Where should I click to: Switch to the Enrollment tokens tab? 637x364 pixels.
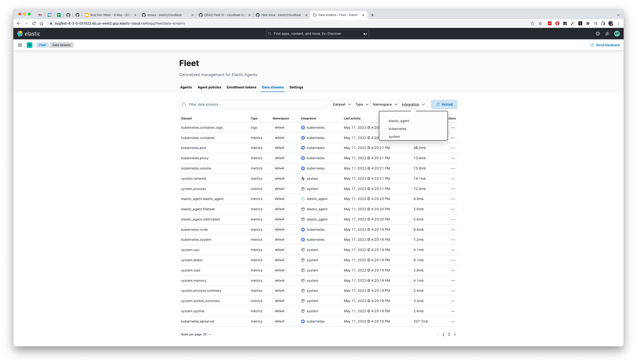pyautogui.click(x=241, y=87)
